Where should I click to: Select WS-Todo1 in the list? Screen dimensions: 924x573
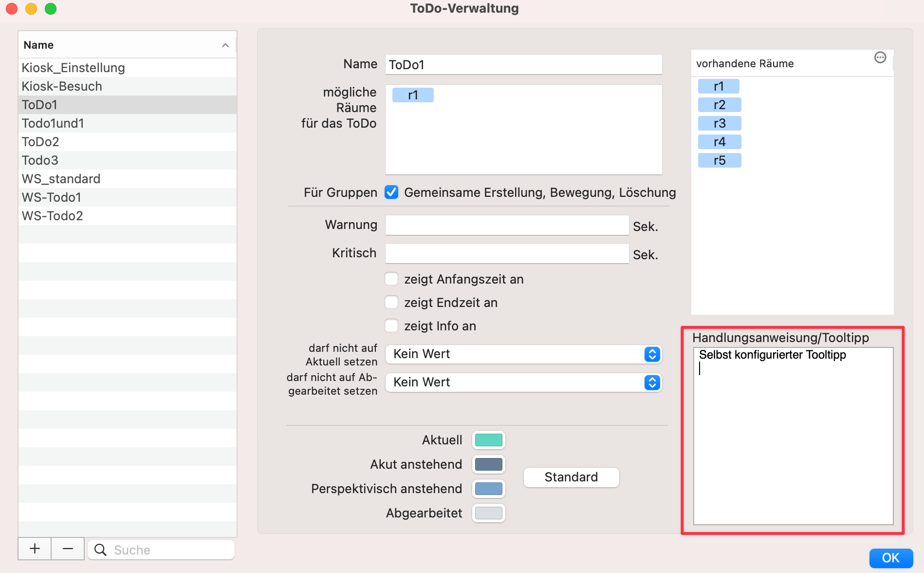tap(128, 197)
